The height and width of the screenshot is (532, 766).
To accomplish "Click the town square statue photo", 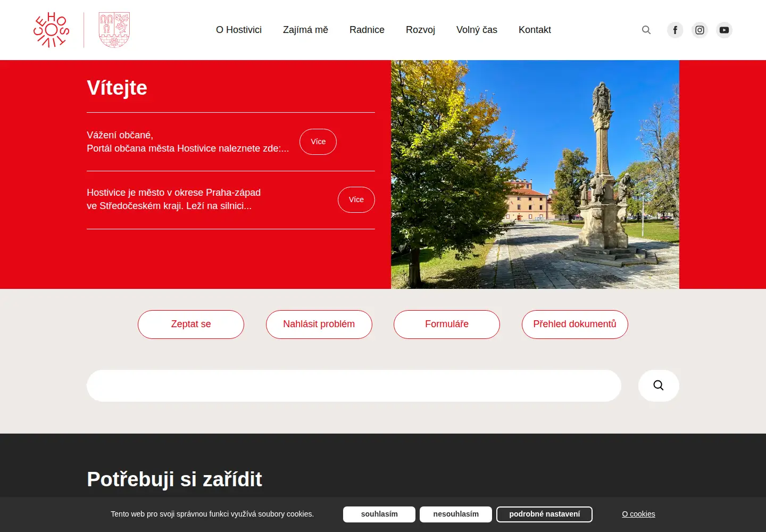I will click(x=535, y=174).
